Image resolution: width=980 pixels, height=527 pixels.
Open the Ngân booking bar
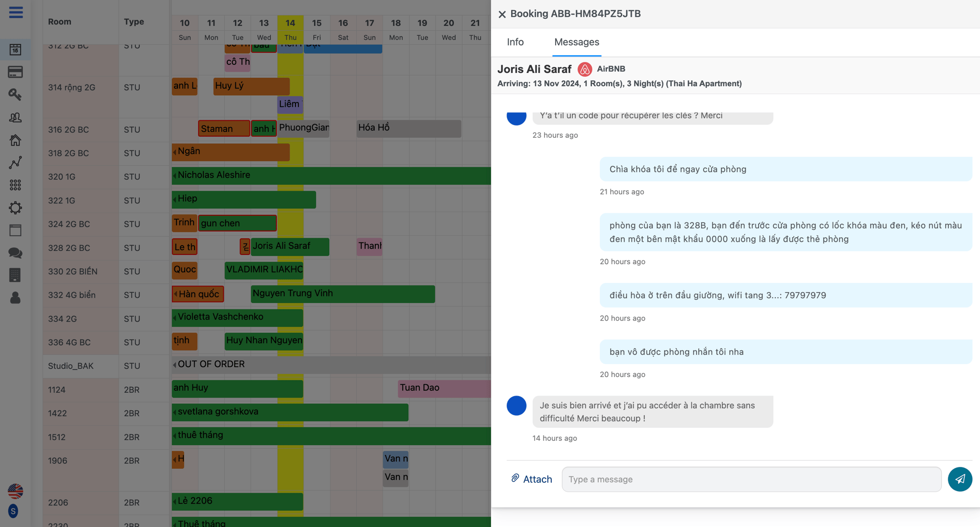231,152
